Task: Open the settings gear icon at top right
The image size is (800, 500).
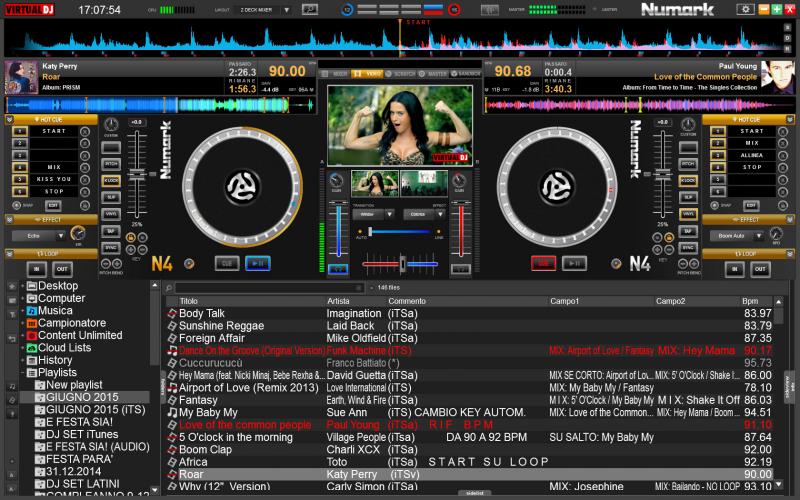Action: coord(744,9)
